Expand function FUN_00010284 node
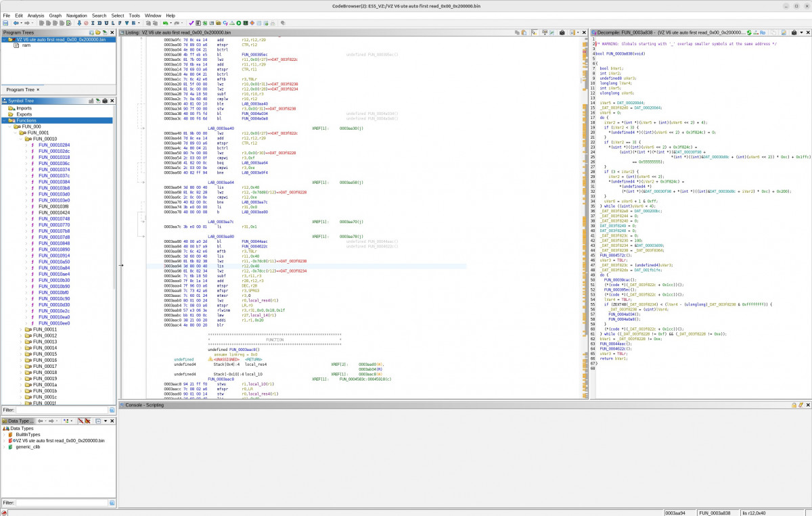The height and width of the screenshot is (516, 812). click(25, 145)
